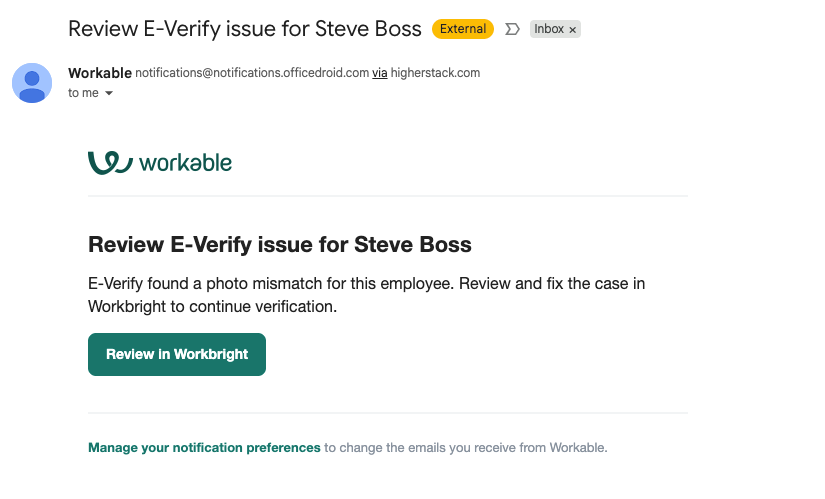Screen dimensions: 825x499
Task: Click the sender name Workable
Action: coord(99,73)
